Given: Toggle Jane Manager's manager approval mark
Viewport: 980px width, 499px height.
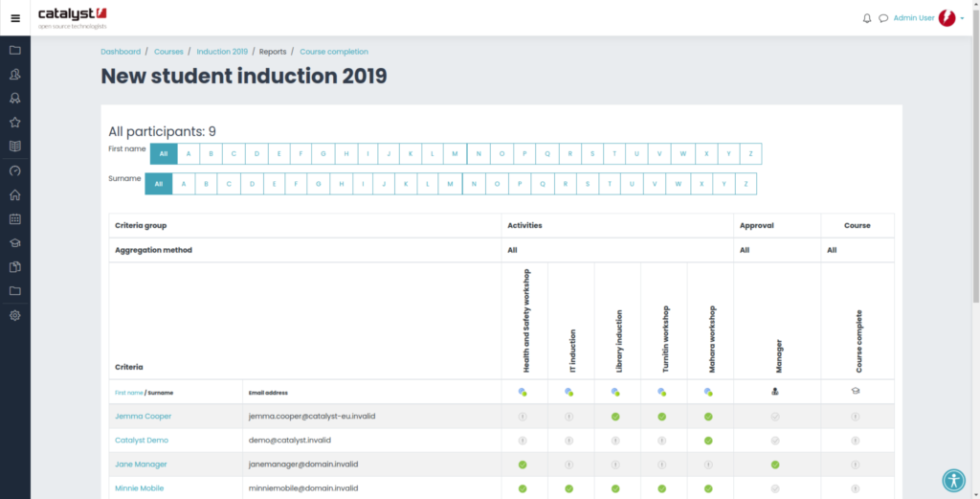Looking at the screenshot, I should point(775,465).
